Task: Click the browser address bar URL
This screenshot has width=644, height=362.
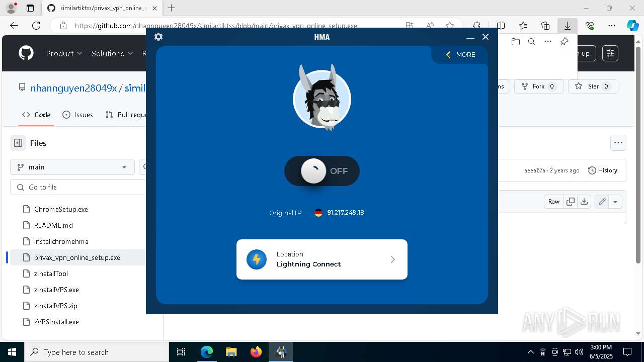Action: (x=216, y=26)
